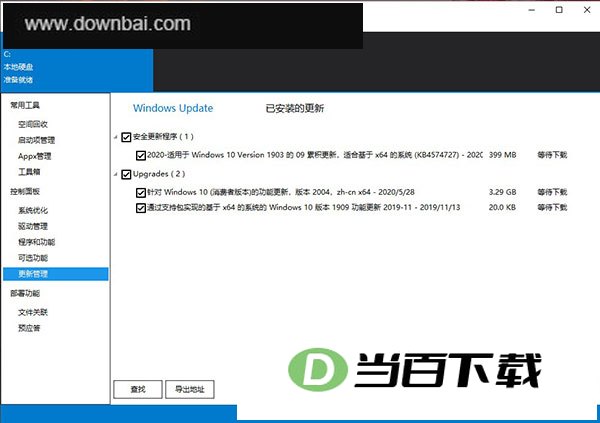
Task: Switch to the 已安装的更新 tab
Action: click(295, 108)
